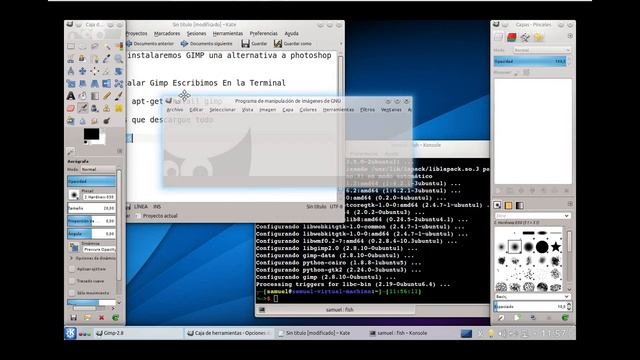Select the Free Select lasso tool
The width and height of the screenshot is (640, 360).
click(95, 47)
